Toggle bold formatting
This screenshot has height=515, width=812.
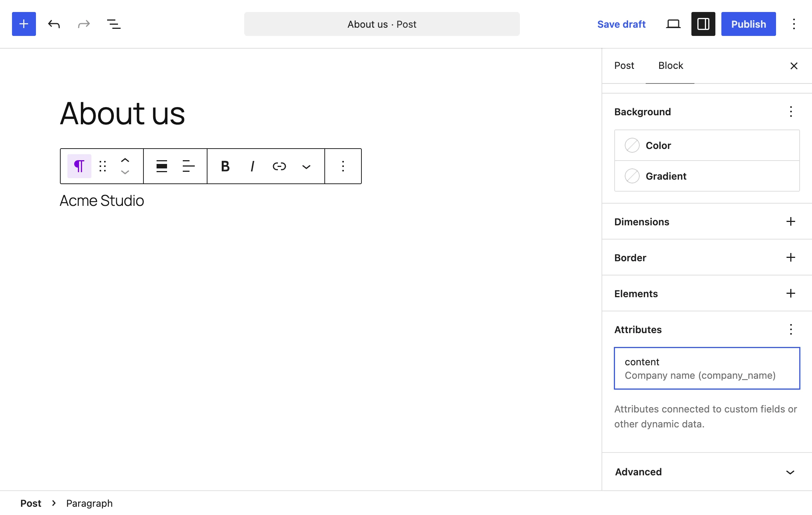[x=225, y=166]
